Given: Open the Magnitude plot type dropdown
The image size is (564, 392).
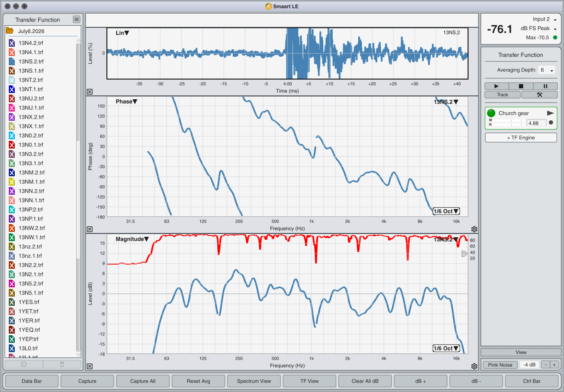Looking at the screenshot, I should click(132, 239).
